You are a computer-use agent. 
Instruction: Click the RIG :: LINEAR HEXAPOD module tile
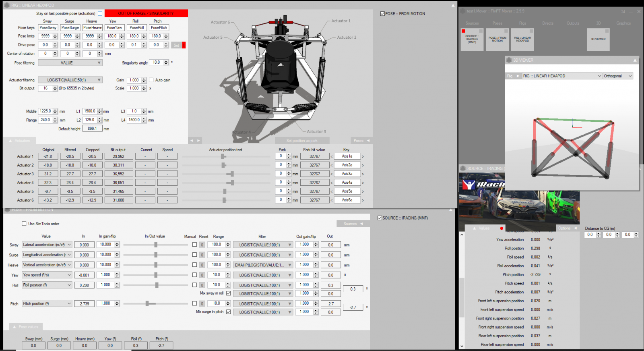pos(522,39)
